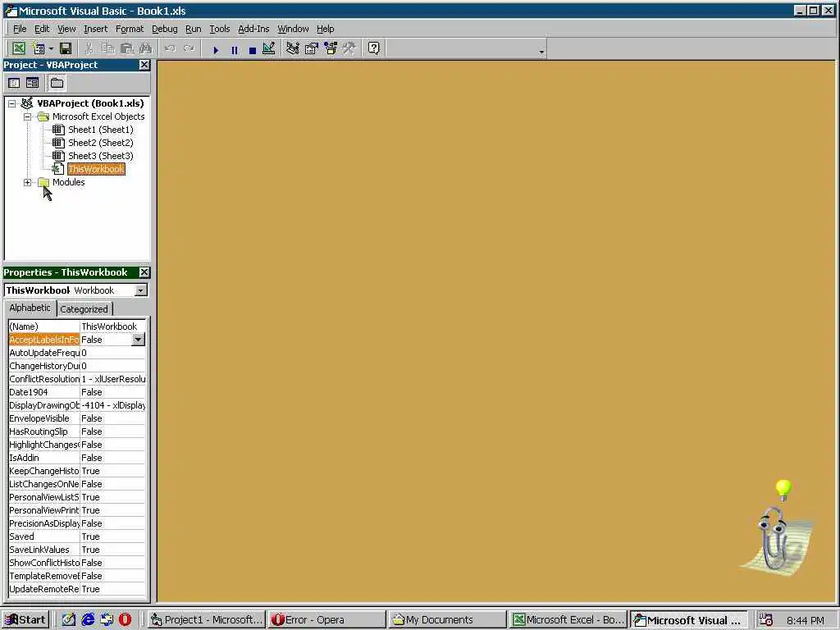This screenshot has width=840, height=630.
Task: Open the File menu
Action: (x=20, y=29)
